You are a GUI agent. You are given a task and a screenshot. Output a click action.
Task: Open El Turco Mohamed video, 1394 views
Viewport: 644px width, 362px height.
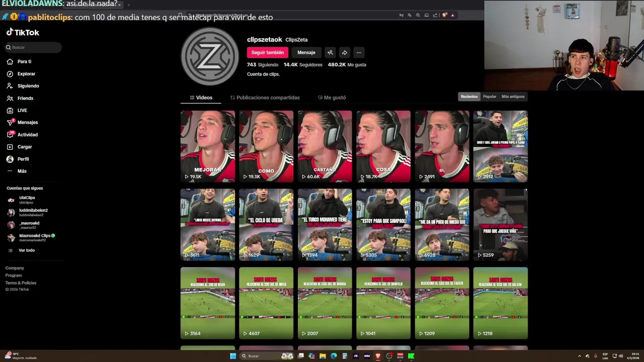(325, 225)
